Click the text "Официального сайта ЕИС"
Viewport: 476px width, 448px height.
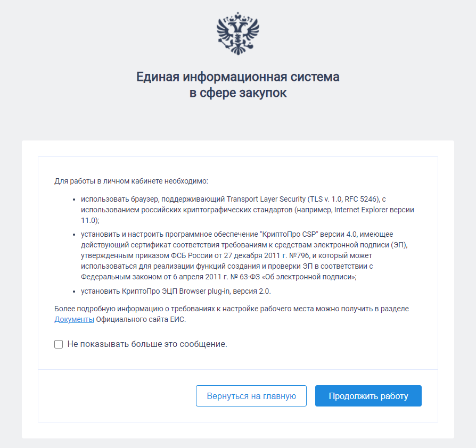click(141, 320)
